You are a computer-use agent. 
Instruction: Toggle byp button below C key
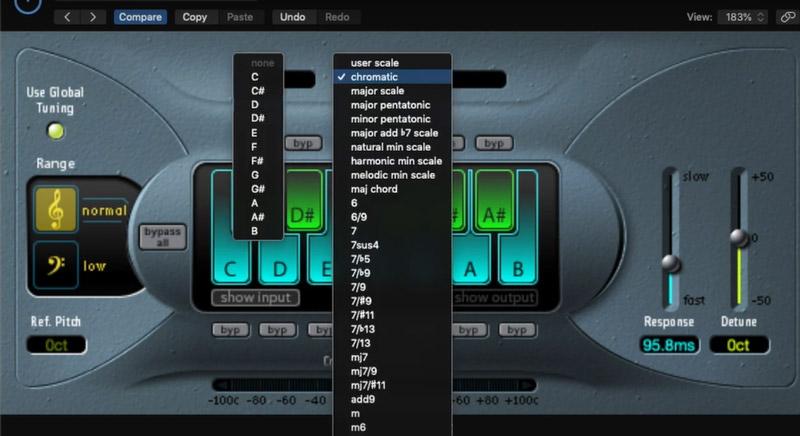pyautogui.click(x=230, y=330)
